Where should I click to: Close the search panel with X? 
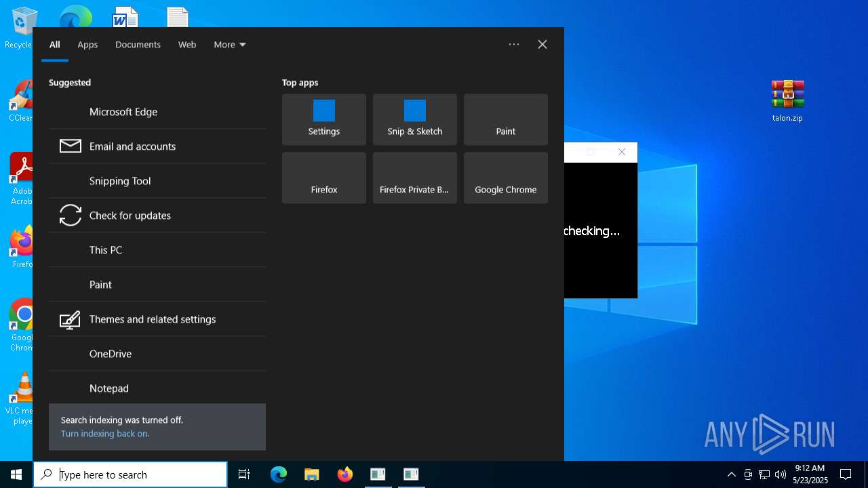click(542, 44)
